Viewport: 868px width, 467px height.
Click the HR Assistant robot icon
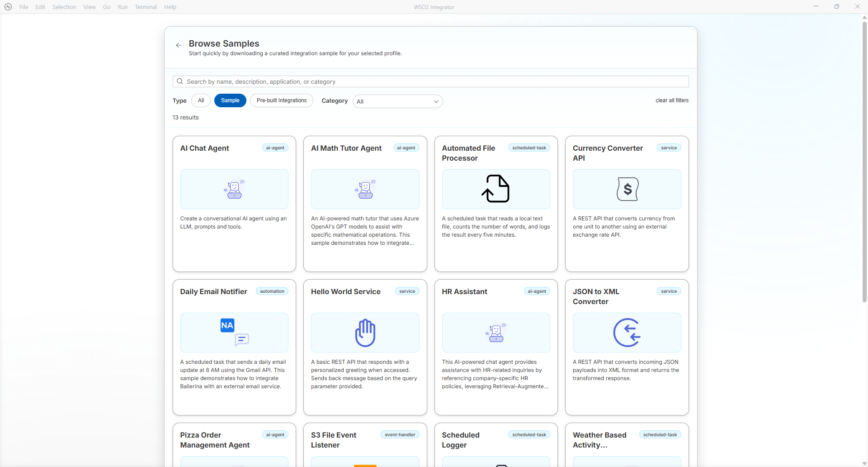pyautogui.click(x=496, y=333)
